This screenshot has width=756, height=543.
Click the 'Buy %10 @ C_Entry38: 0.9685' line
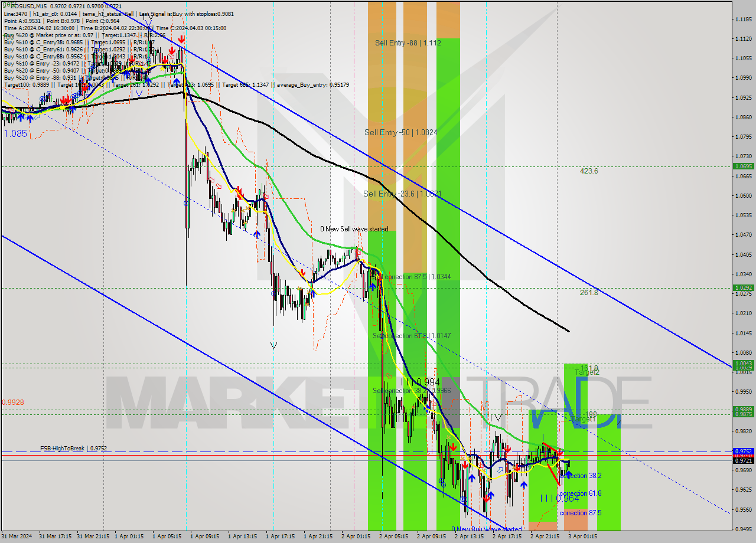43,43
